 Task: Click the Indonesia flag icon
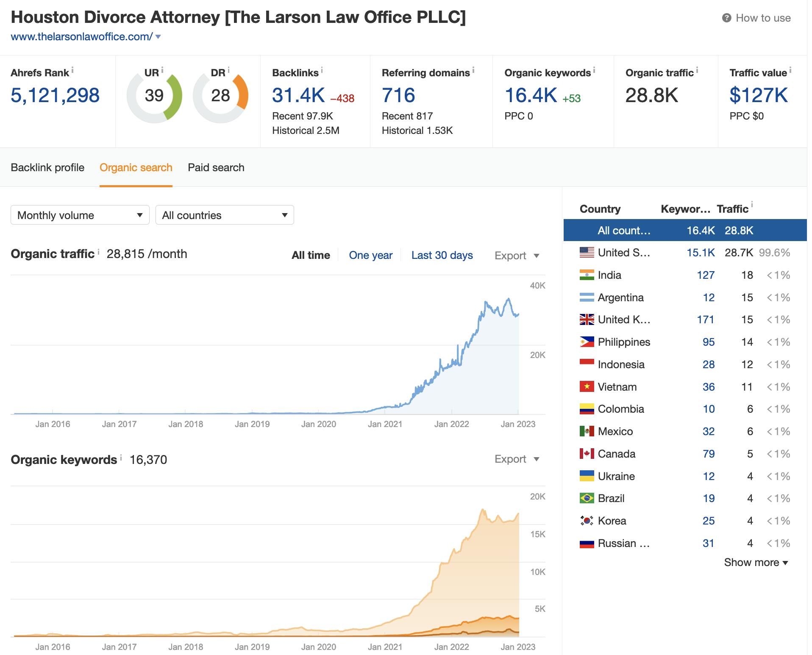pyautogui.click(x=587, y=364)
